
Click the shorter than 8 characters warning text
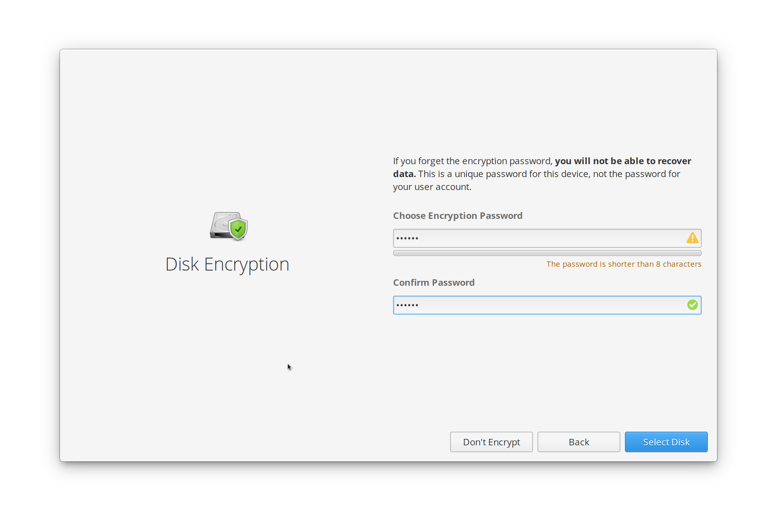click(x=624, y=264)
